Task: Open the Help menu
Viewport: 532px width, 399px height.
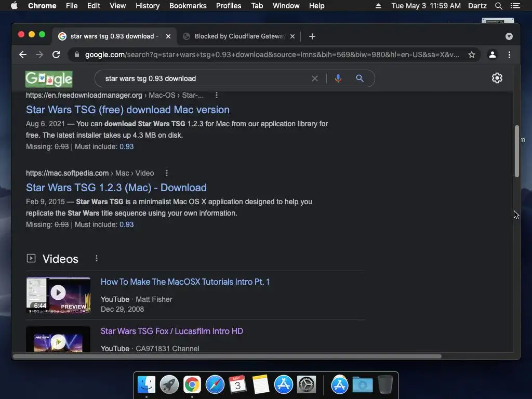Action: (316, 6)
